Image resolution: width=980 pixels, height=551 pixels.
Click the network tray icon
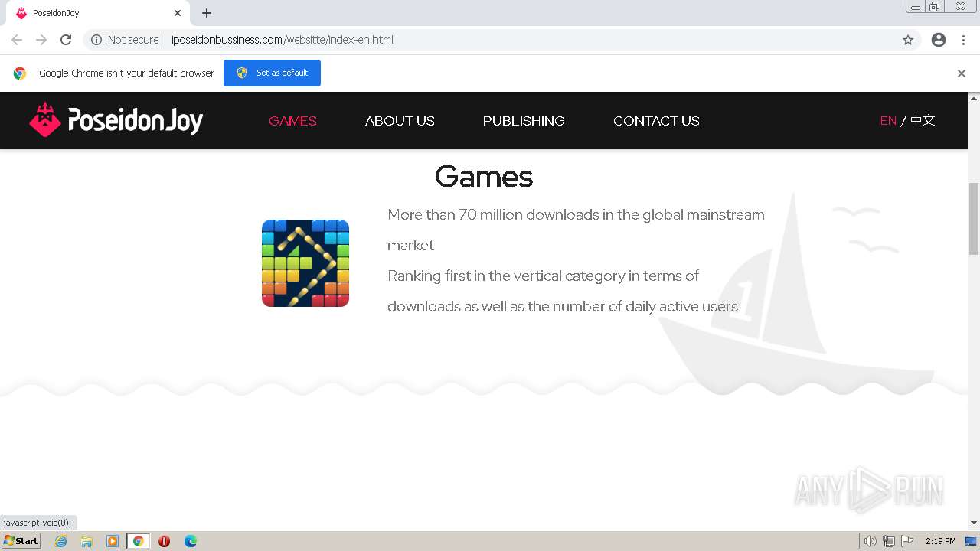pos(889,541)
